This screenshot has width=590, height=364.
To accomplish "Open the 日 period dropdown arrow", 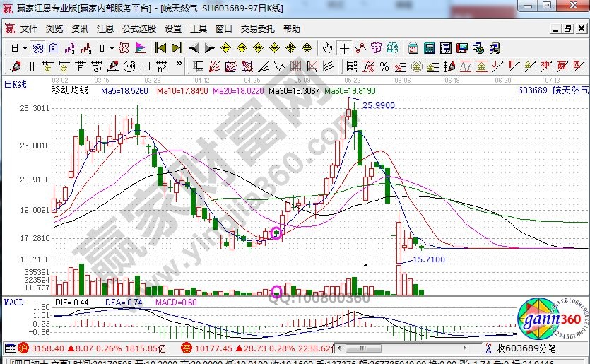I will [x=24, y=48].
